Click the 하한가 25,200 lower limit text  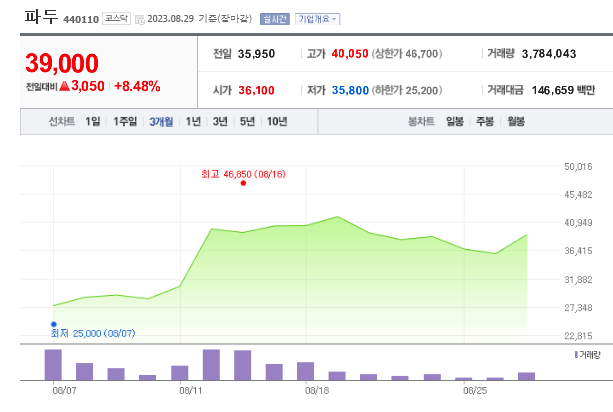pos(407,91)
